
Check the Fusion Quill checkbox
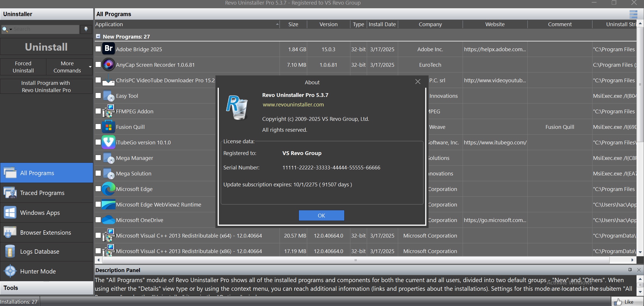click(x=98, y=127)
